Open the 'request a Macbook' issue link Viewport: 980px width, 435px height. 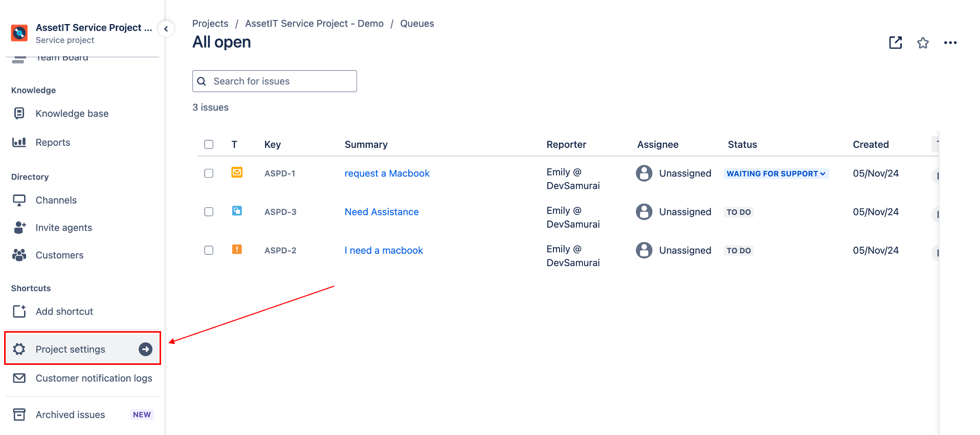(387, 173)
